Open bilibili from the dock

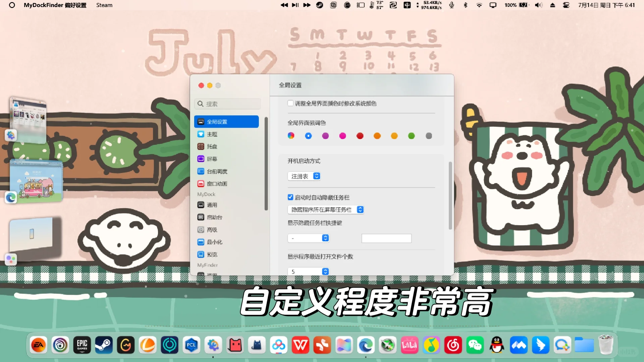point(410,345)
